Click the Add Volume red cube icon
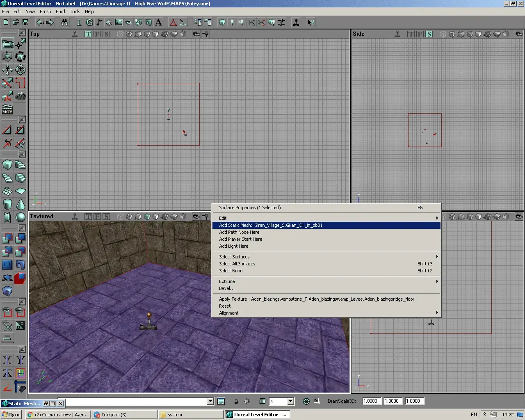525x420 pixels. coord(21,278)
